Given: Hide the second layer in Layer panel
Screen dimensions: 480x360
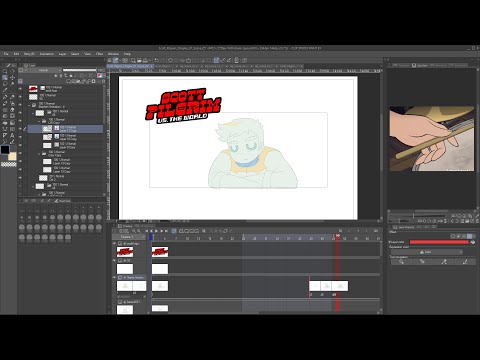Looking at the screenshot, I should [x=20, y=97].
